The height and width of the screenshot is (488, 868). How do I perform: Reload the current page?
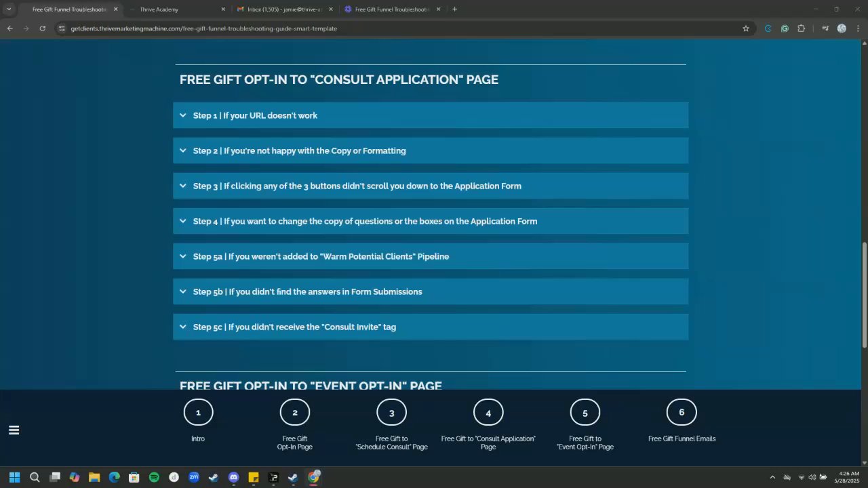[42, 28]
